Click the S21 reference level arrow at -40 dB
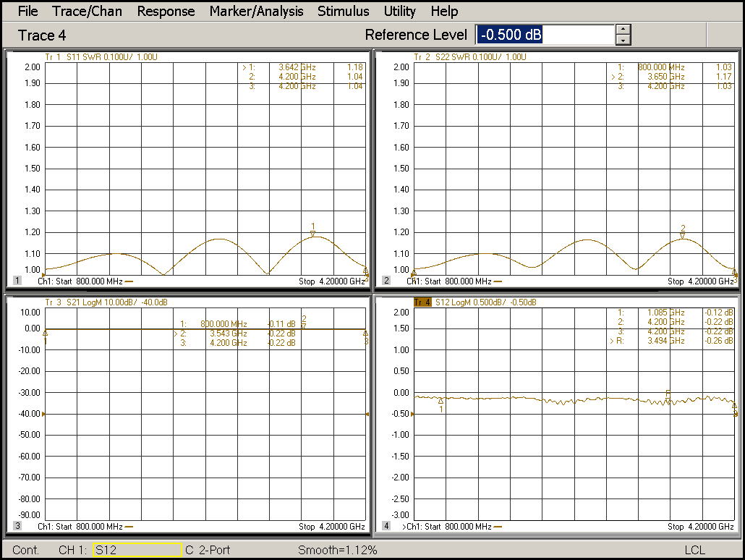745x560 pixels. [x=45, y=414]
